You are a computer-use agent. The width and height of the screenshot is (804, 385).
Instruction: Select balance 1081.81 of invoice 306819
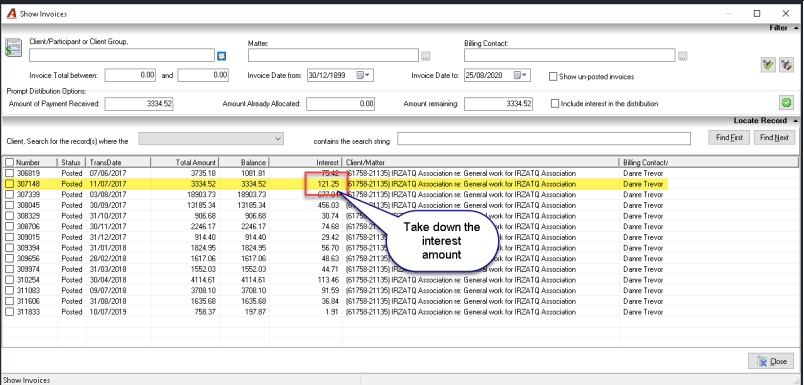point(254,173)
